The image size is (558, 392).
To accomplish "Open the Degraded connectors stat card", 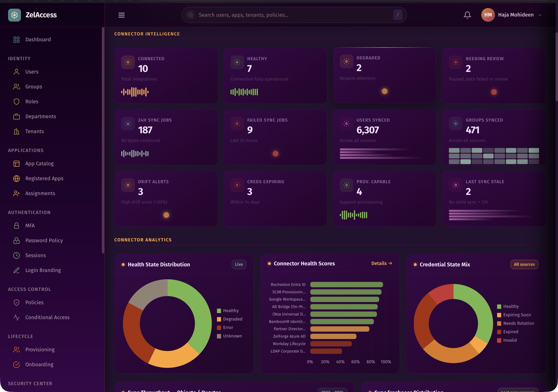I will pyautogui.click(x=384, y=75).
